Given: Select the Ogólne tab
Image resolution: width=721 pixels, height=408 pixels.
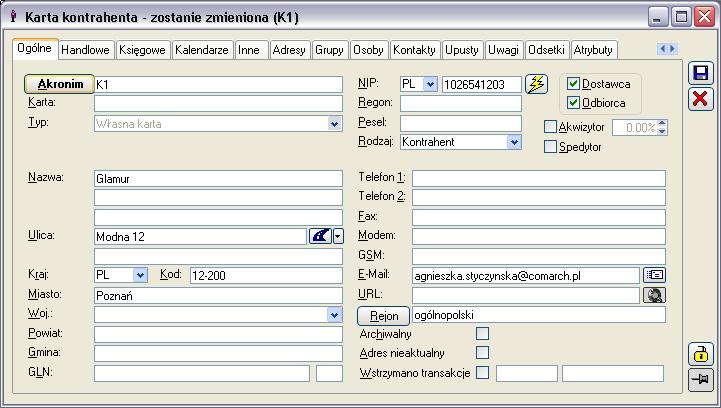Looking at the screenshot, I should click(35, 48).
